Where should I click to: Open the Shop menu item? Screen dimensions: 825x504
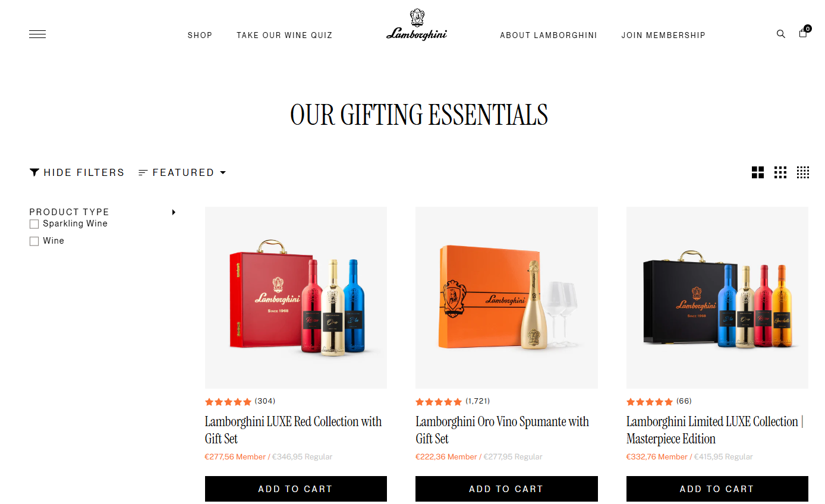click(200, 35)
